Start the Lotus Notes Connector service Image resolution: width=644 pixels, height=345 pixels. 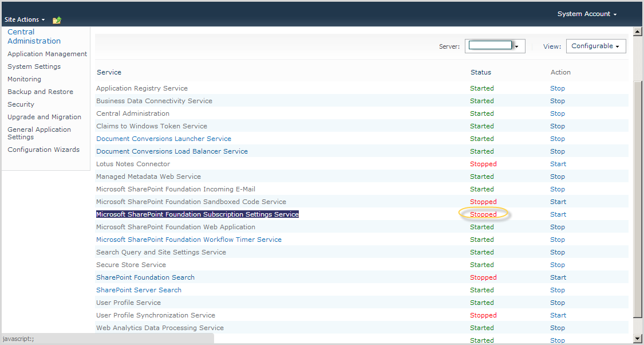(558, 164)
